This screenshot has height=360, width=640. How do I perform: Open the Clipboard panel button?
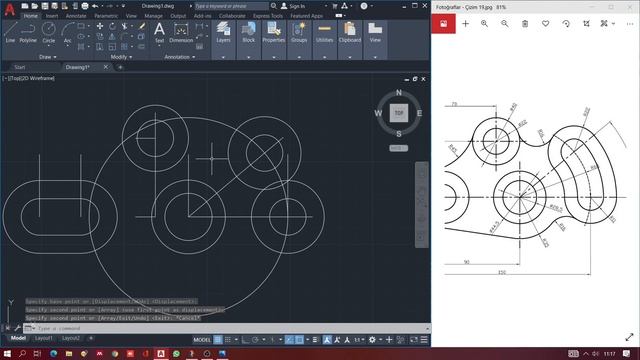tap(350, 33)
